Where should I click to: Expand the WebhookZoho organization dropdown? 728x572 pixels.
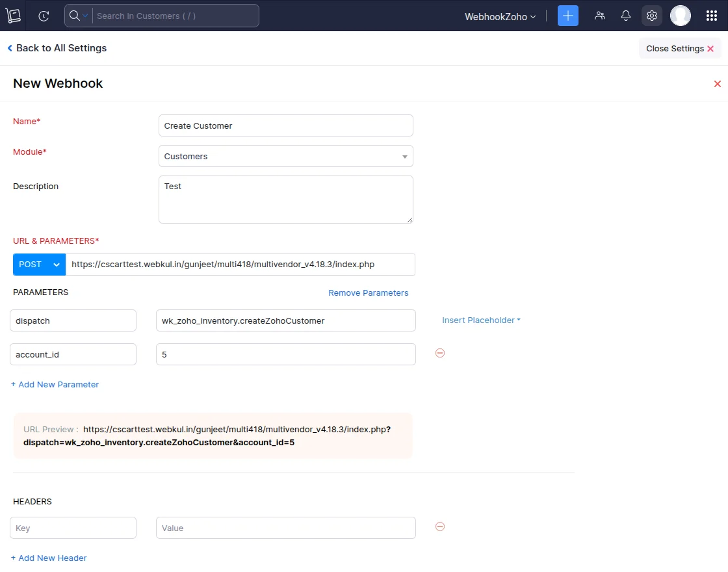(x=500, y=17)
